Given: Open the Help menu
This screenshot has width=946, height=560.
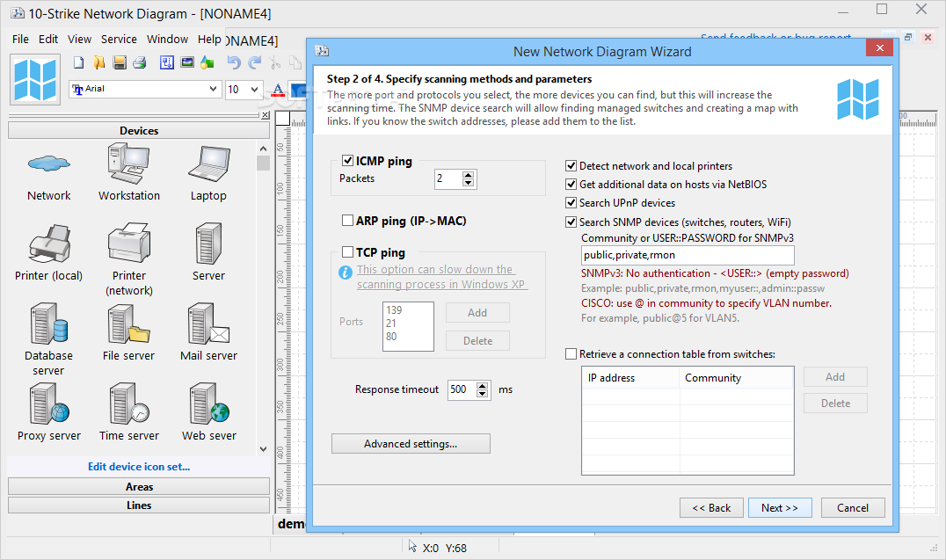Looking at the screenshot, I should (209, 40).
